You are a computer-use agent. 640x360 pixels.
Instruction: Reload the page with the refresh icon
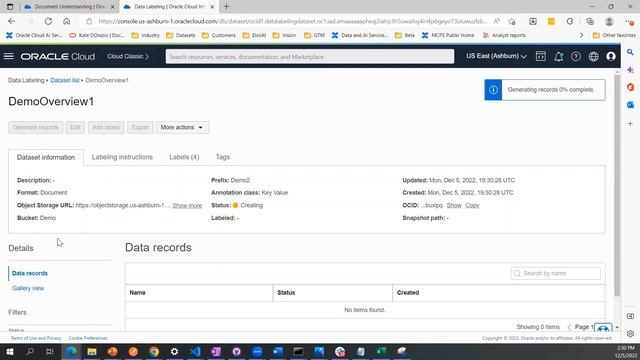click(x=48, y=21)
